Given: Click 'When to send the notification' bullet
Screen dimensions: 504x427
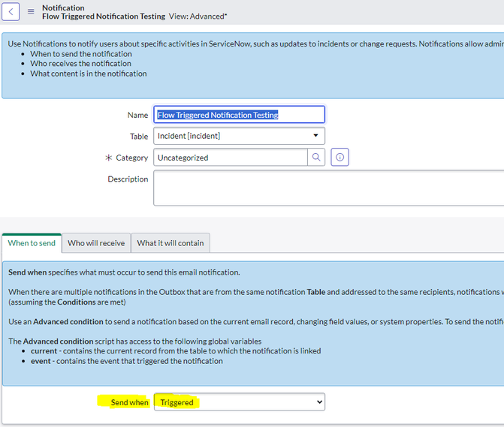Looking at the screenshot, I should tap(81, 53).
